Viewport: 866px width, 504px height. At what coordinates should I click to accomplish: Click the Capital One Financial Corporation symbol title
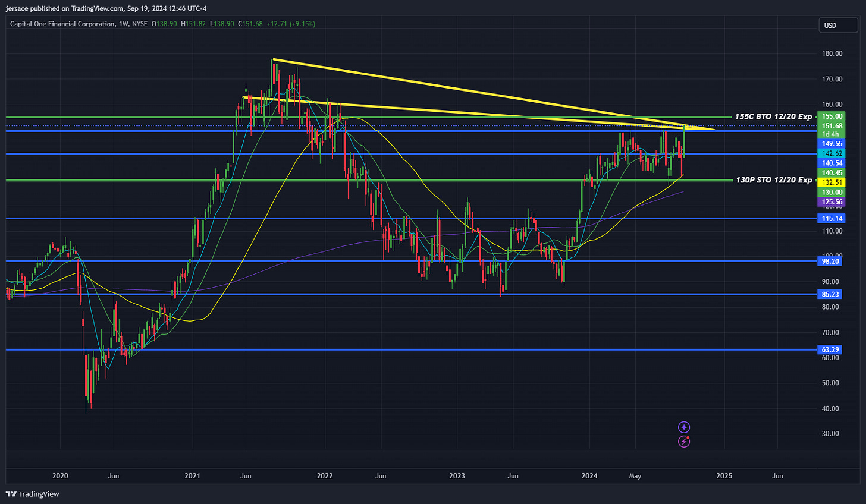[62, 24]
